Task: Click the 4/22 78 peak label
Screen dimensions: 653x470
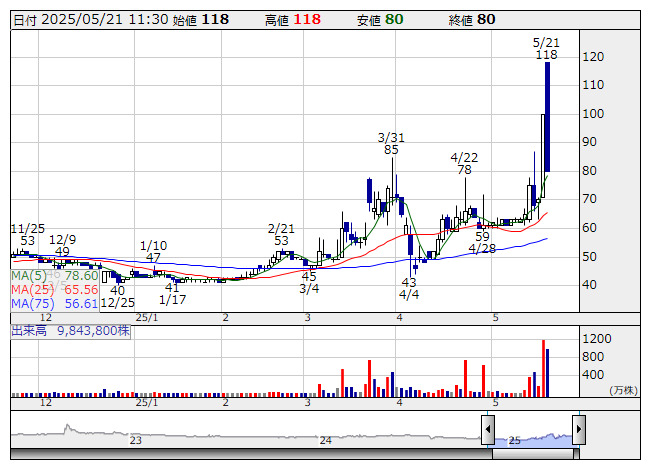Action: (464, 164)
